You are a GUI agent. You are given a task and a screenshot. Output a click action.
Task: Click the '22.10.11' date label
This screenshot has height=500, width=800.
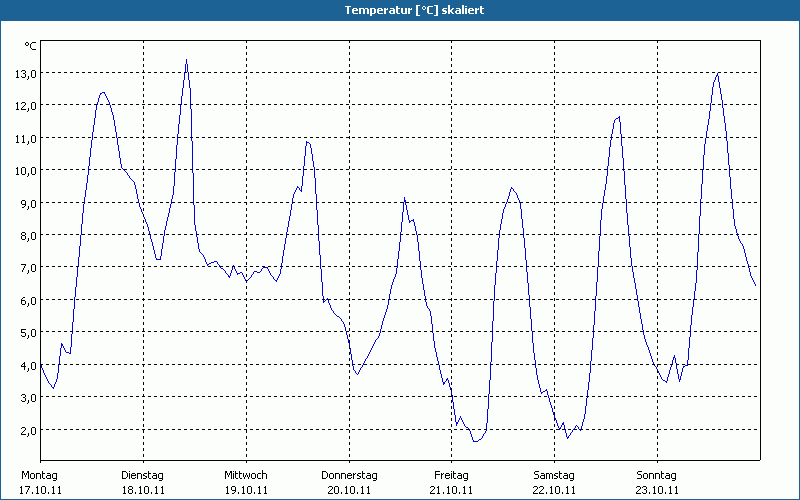(554, 490)
